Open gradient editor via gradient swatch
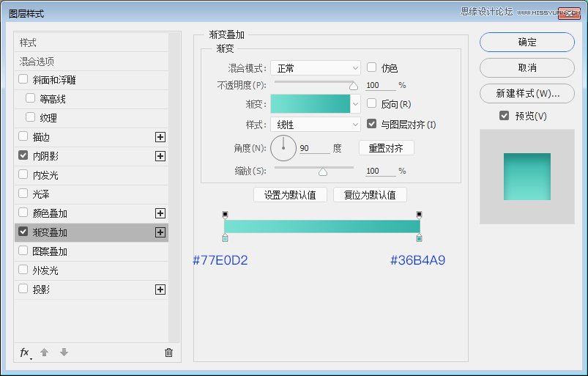Screen dimensions: 588x376 point(310,104)
